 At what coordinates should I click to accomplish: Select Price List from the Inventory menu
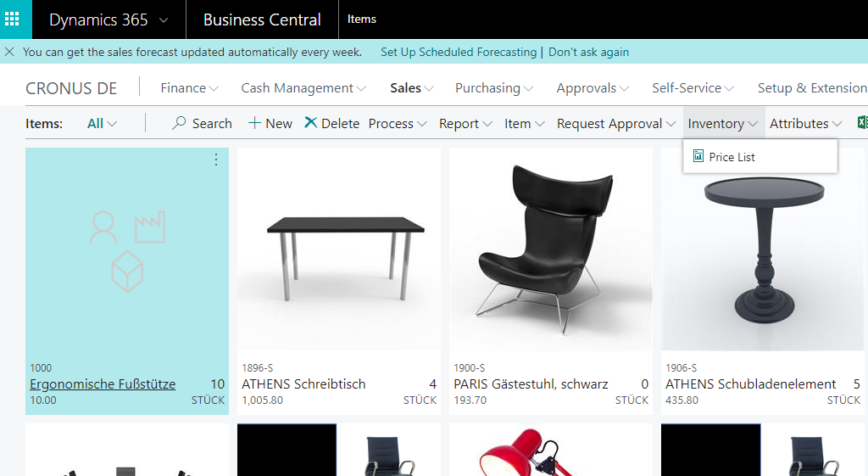tap(732, 157)
